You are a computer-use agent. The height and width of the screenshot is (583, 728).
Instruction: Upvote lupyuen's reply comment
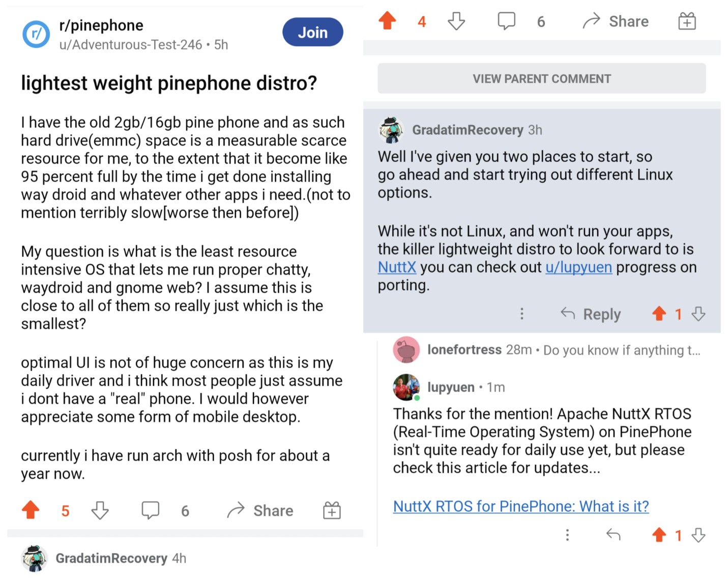coord(659,535)
